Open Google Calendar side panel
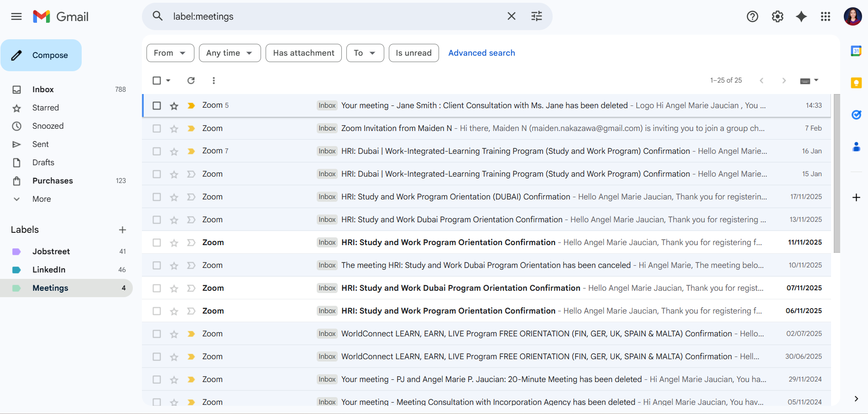Viewport: 868px width, 414px height. 856,51
